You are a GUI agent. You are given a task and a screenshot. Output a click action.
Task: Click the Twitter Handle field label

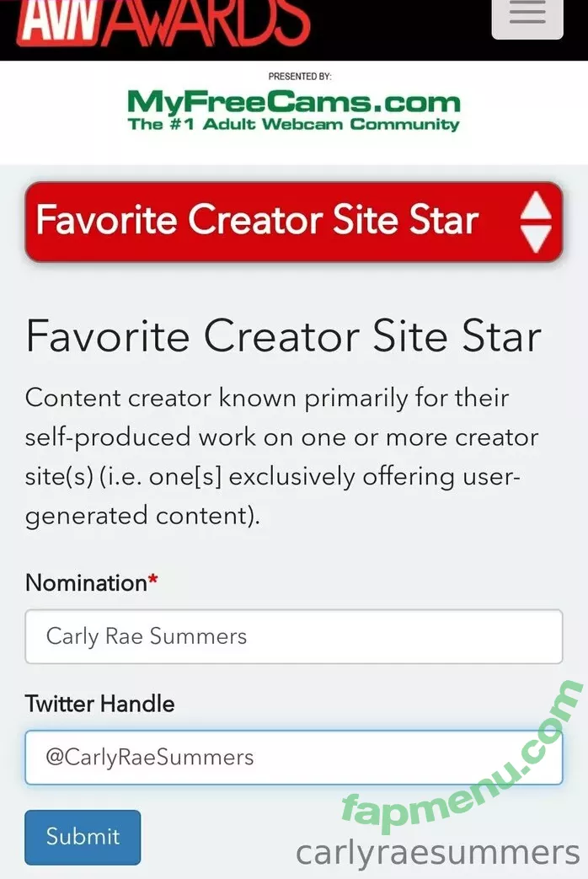pos(99,704)
